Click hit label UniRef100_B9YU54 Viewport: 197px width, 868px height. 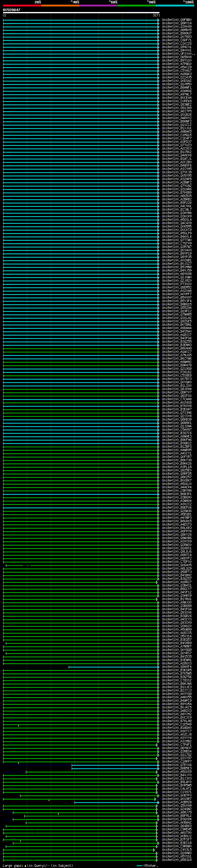tap(177, 704)
